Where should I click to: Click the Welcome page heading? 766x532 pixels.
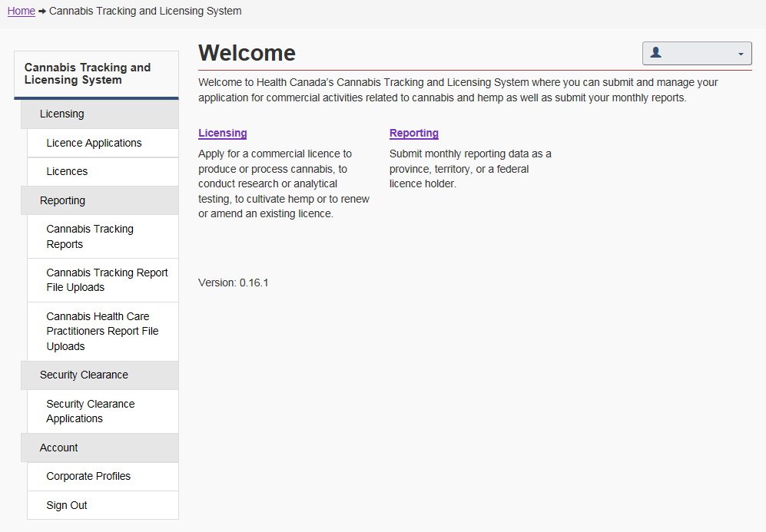[x=247, y=53]
